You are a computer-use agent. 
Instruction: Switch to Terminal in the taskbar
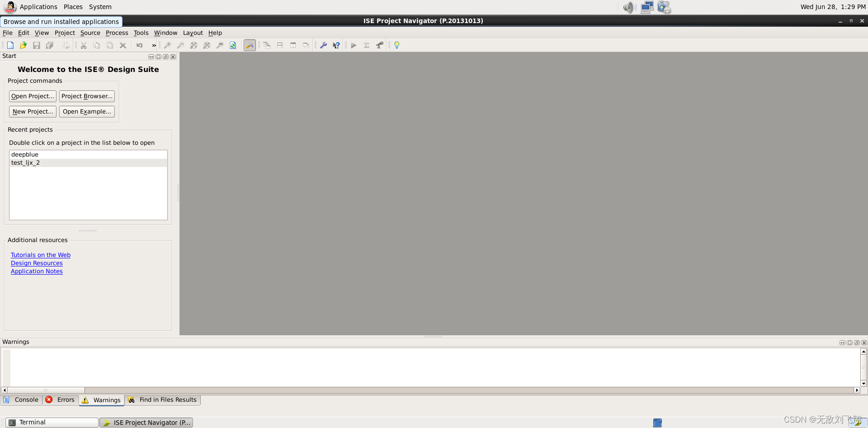[52, 422]
